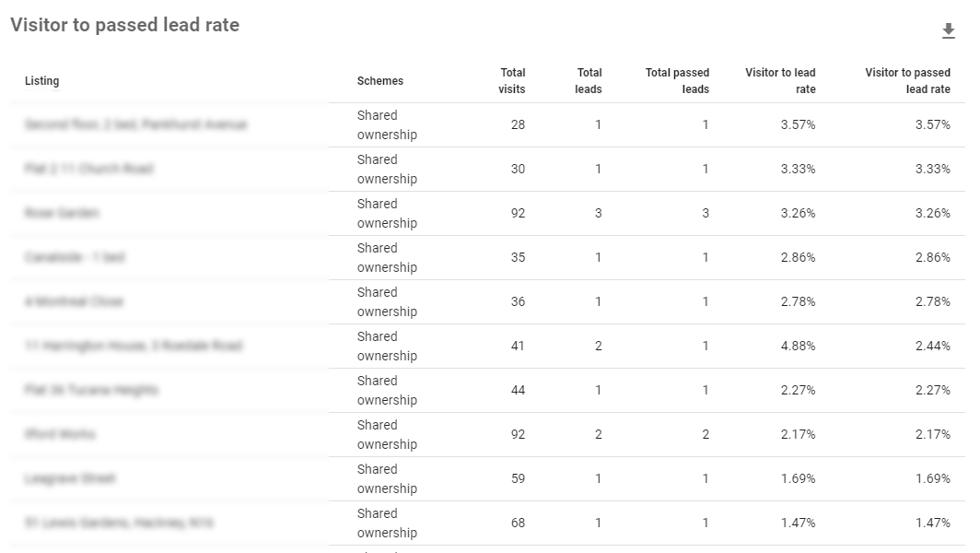Screen dimensions: 980x553
Task: Click the download icon at top right
Action: [x=949, y=31]
